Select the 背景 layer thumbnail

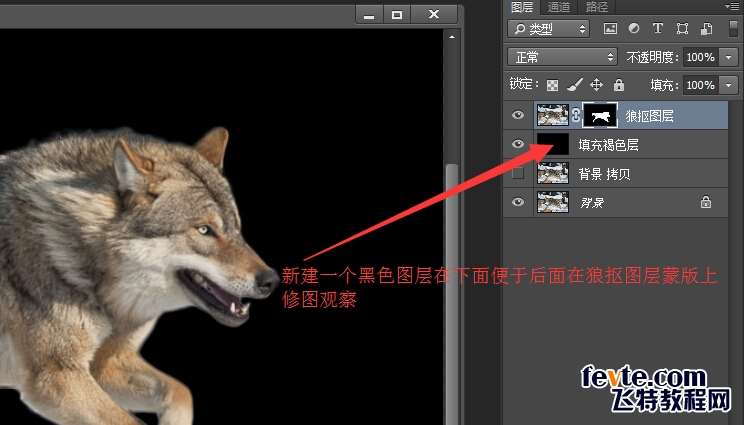(553, 202)
